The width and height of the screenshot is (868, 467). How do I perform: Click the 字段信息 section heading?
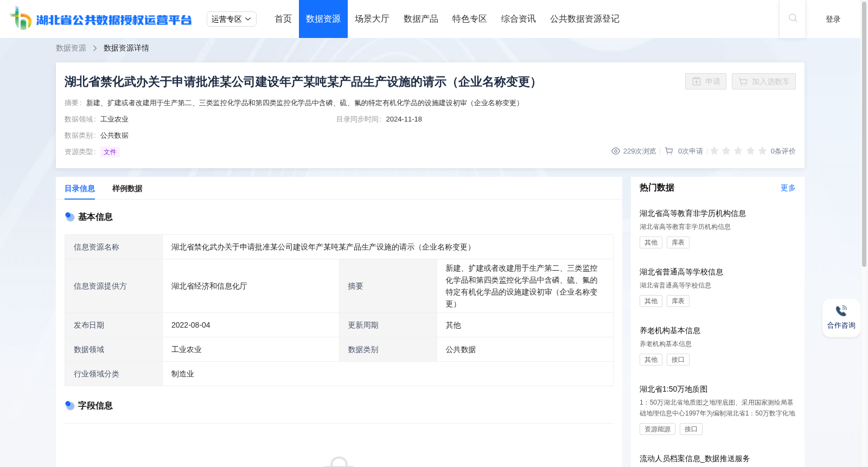[95, 406]
